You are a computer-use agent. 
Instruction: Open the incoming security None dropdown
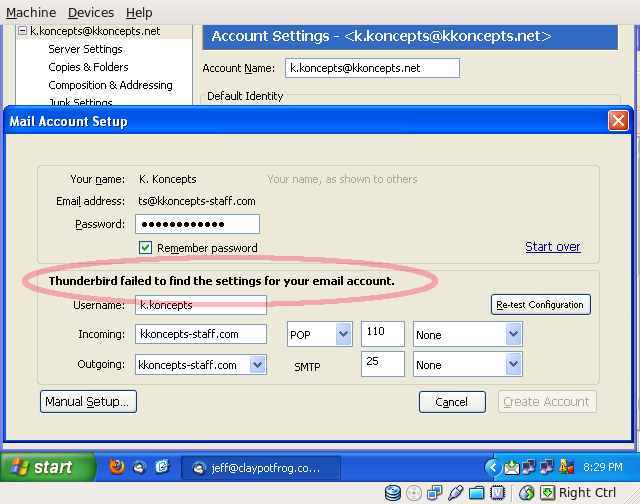468,334
